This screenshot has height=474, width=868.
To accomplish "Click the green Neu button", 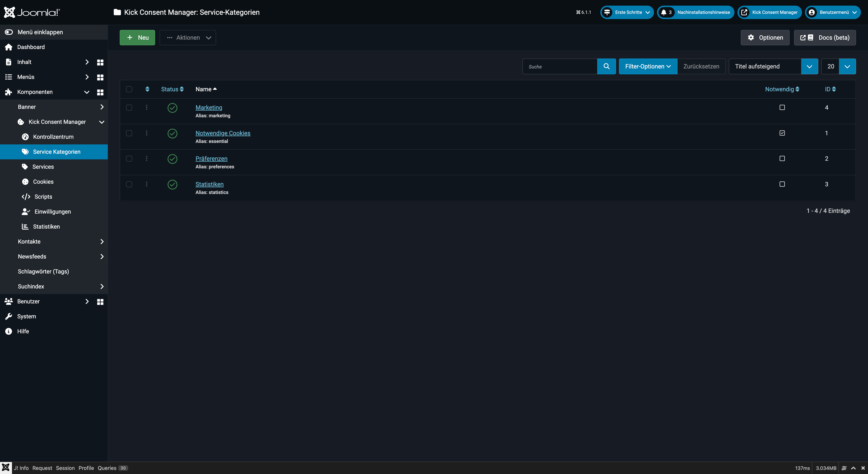I will [137, 38].
